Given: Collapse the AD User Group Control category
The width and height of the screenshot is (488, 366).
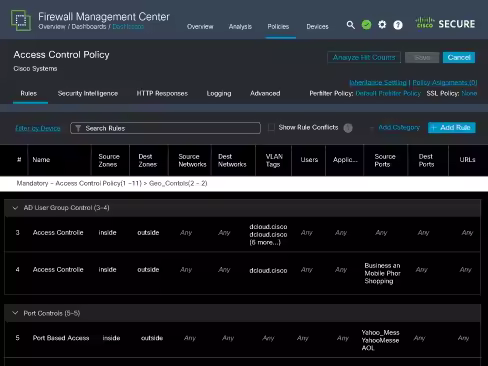Looking at the screenshot, I should 15,208.
